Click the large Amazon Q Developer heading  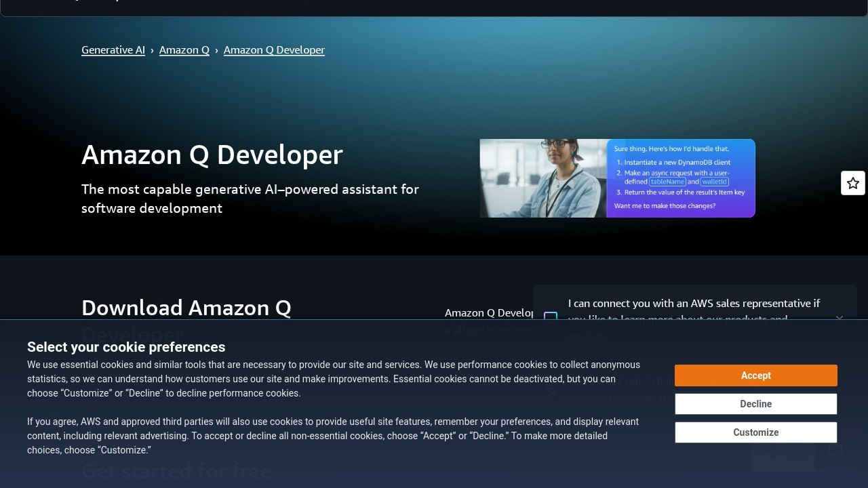pyautogui.click(x=212, y=155)
